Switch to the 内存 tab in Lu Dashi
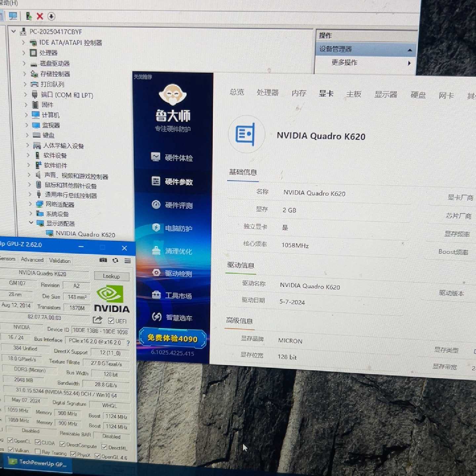The height and width of the screenshot is (476, 476). (x=299, y=93)
